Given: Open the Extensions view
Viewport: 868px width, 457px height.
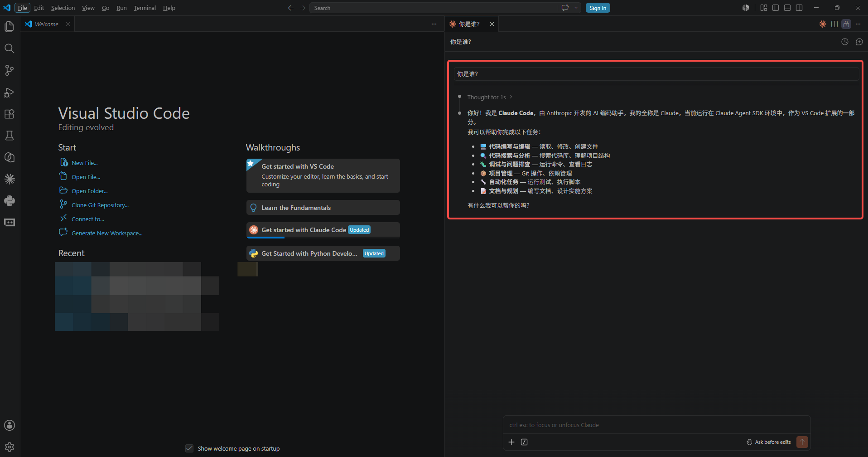Looking at the screenshot, I should click(x=10, y=114).
